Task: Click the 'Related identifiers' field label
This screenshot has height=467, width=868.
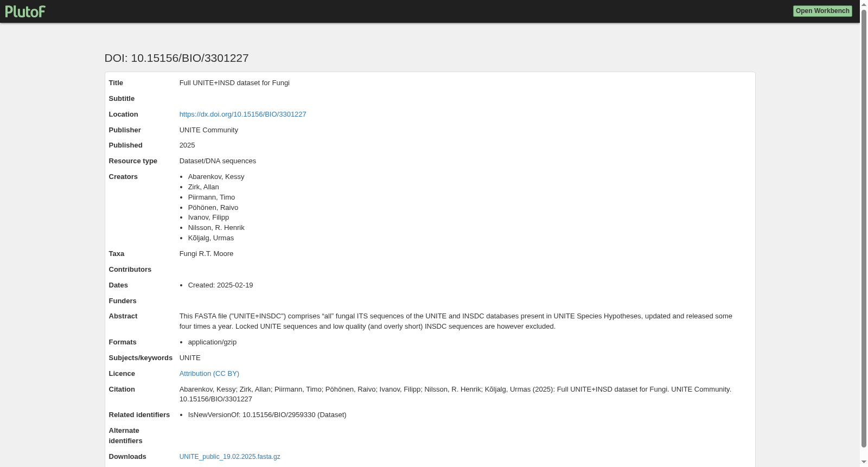Action: [x=139, y=415]
